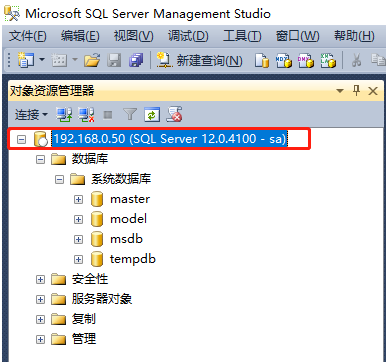Open the 视图(V) menu

coord(133,36)
